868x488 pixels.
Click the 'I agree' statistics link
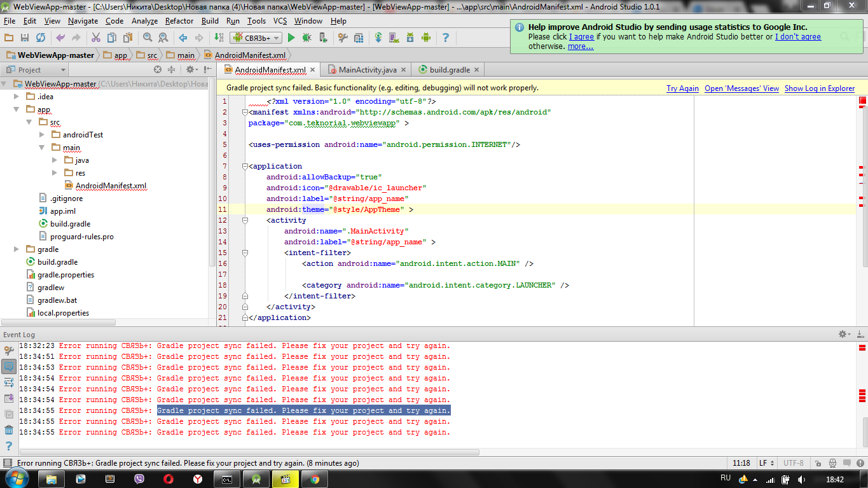(581, 37)
